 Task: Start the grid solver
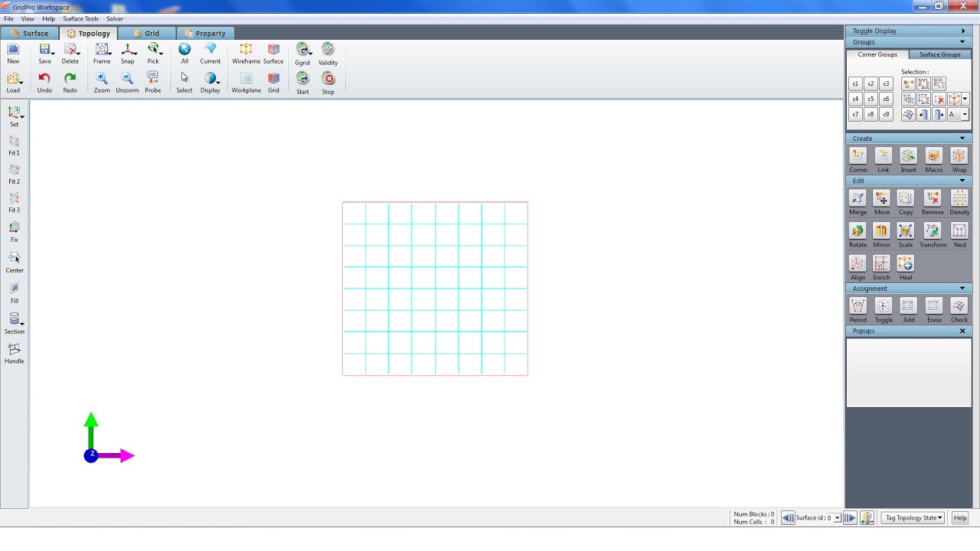[302, 78]
